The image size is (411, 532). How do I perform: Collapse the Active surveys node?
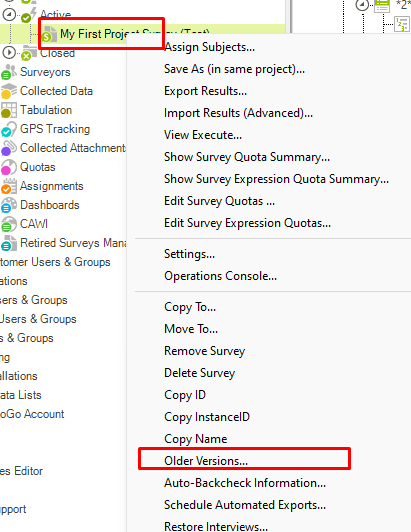coord(9,14)
